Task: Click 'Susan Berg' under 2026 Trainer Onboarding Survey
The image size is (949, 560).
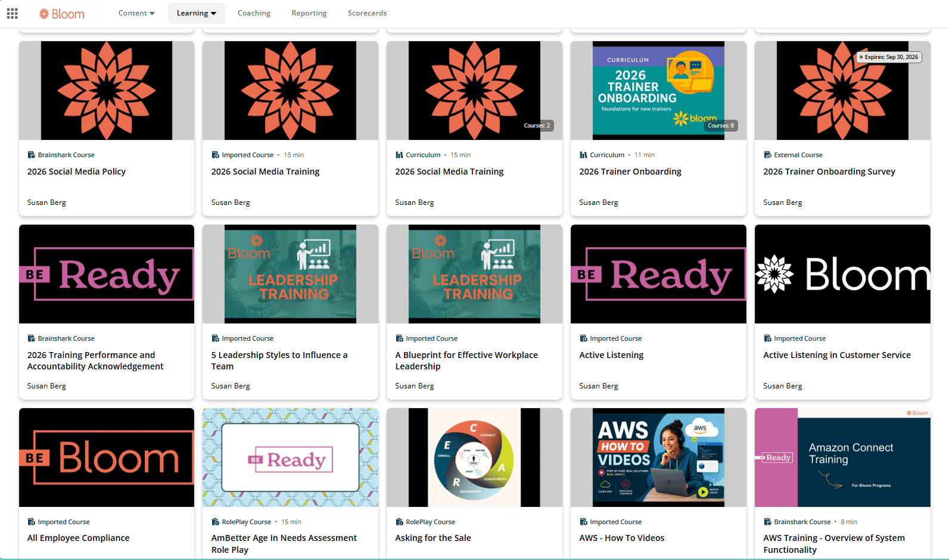Action: click(x=783, y=203)
